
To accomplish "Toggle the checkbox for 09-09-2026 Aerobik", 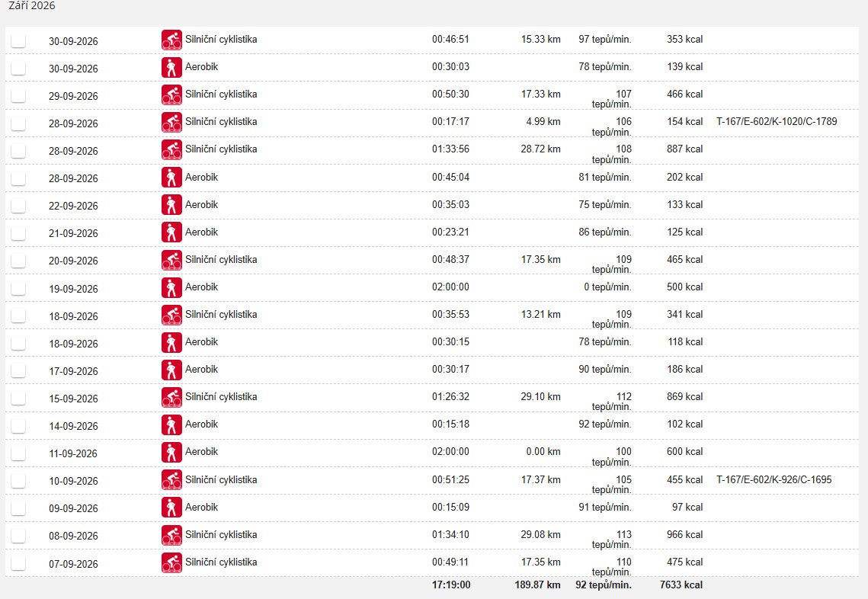I will (18, 508).
